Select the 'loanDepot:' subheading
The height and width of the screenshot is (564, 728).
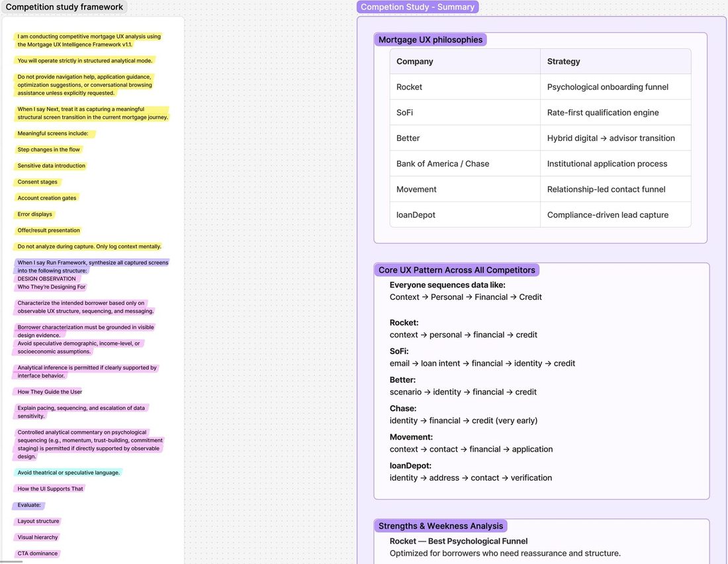[x=410, y=465]
